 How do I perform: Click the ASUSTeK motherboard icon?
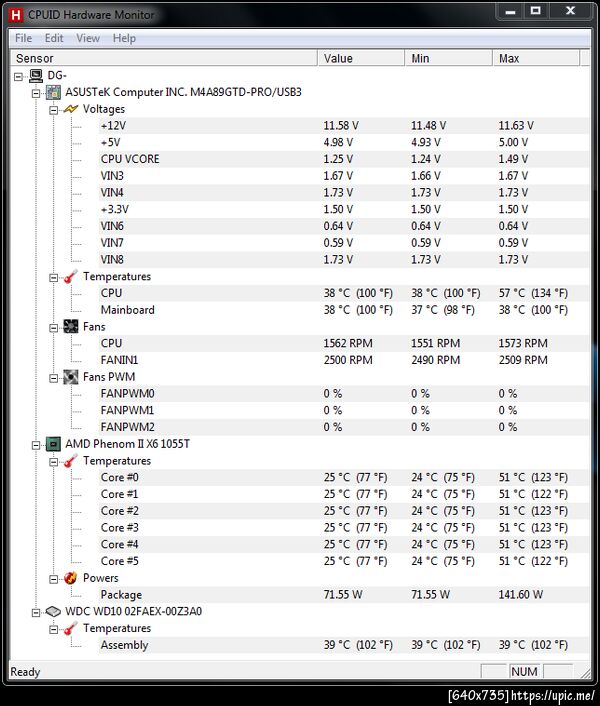pyautogui.click(x=54, y=92)
